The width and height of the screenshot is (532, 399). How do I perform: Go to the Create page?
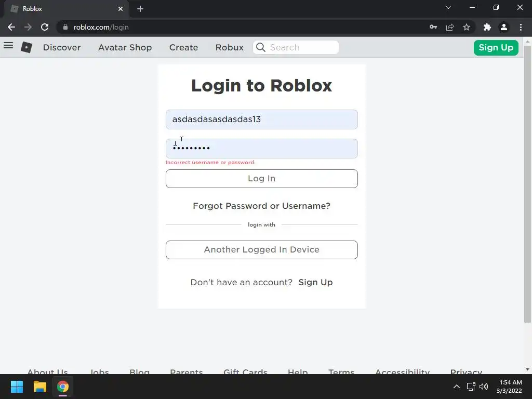click(x=183, y=47)
